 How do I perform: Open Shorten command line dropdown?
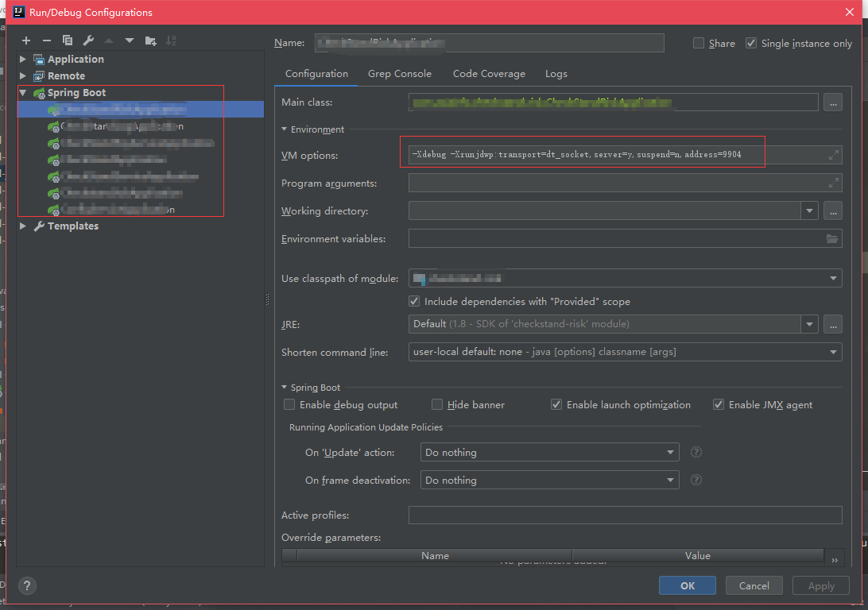(833, 352)
